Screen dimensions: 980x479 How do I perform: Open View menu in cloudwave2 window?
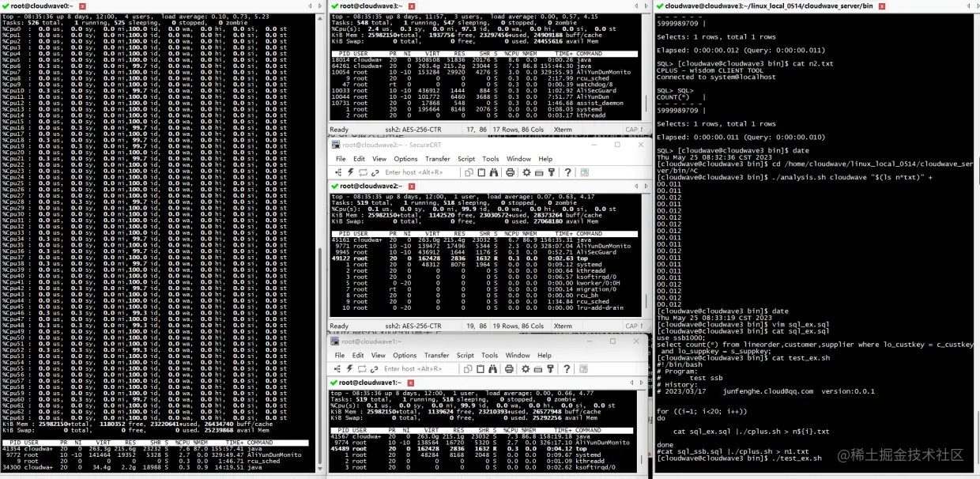tap(379, 159)
